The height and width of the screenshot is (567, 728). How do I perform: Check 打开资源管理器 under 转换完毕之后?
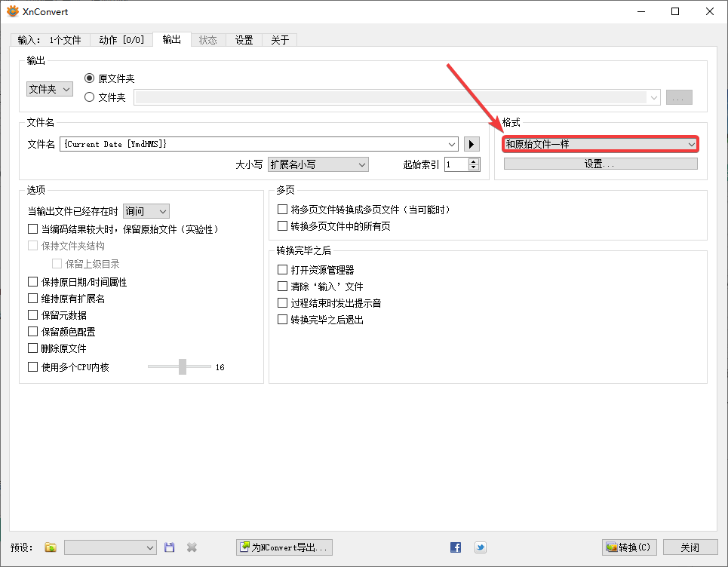[283, 269]
